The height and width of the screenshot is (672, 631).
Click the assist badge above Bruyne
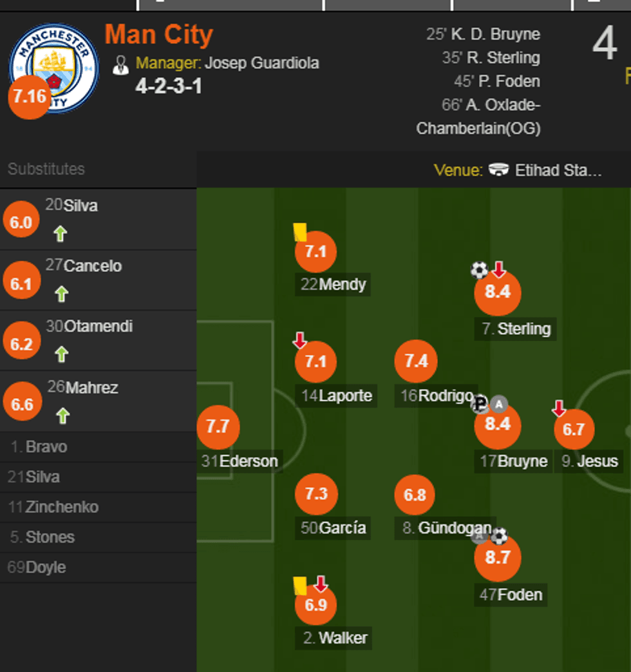tap(499, 405)
